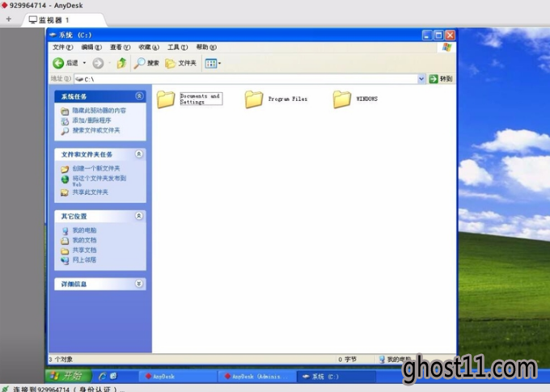Image resolution: width=550 pixels, height=392 pixels.
Task: Click the 我的电脑 computer icon in sidebar
Action: [65, 231]
